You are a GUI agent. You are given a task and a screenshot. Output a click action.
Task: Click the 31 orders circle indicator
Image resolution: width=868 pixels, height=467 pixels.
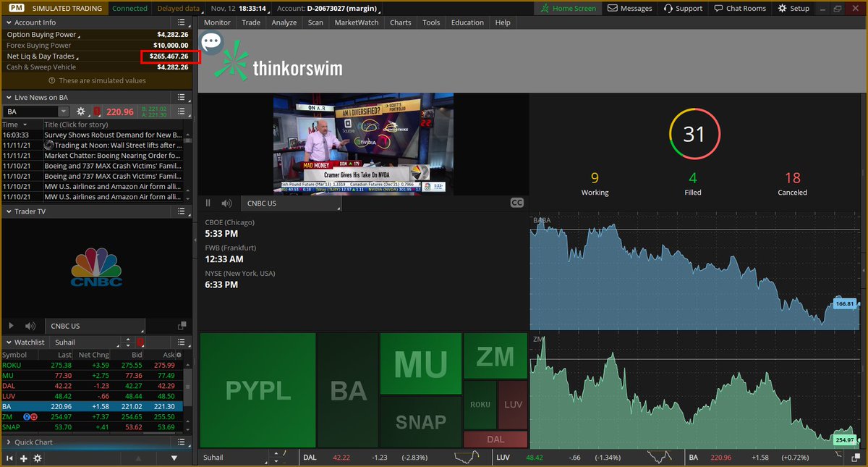coord(694,134)
